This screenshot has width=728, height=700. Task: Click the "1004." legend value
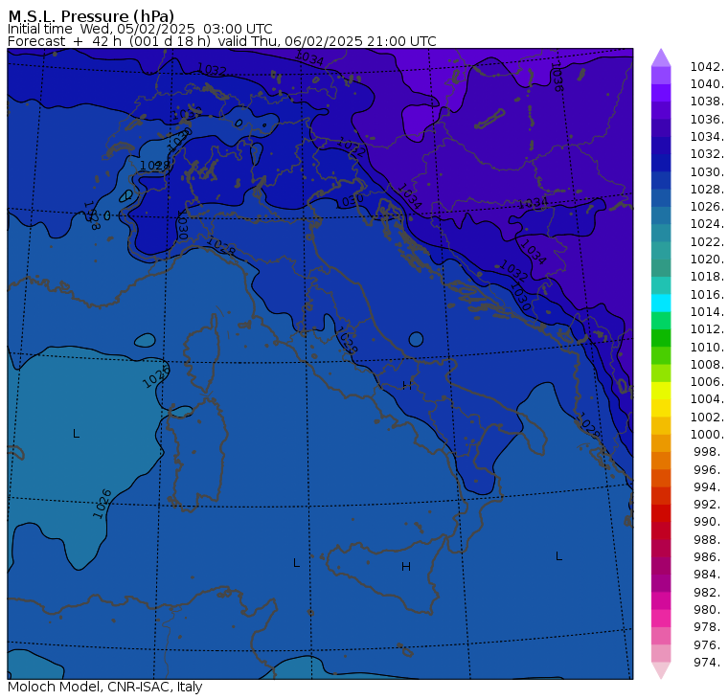click(x=707, y=398)
